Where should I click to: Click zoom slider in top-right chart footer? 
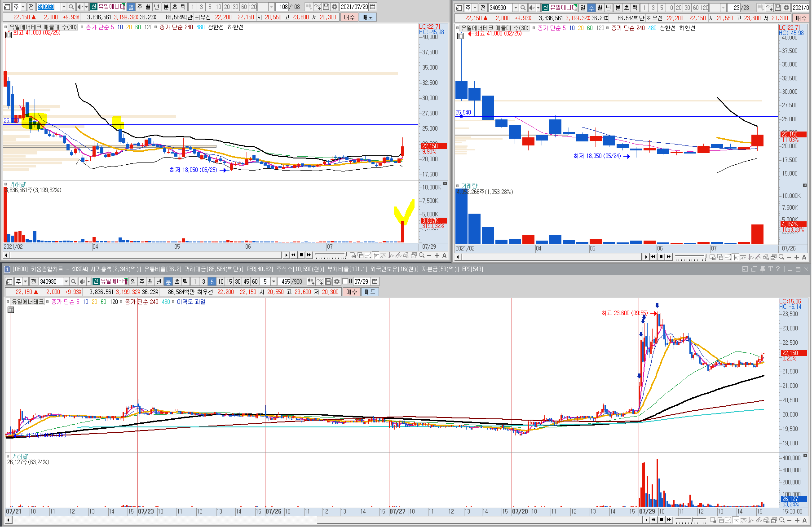[691, 257]
